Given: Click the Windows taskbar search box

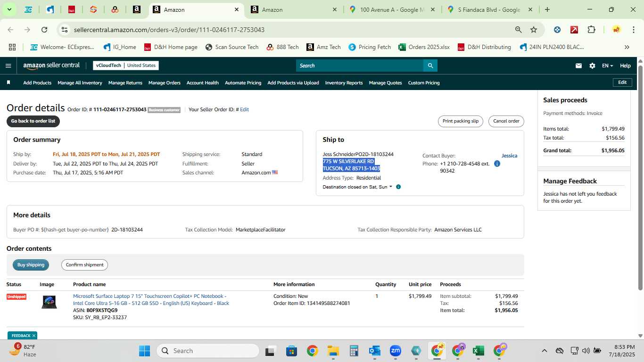Looking at the screenshot, I should tap(208, 351).
